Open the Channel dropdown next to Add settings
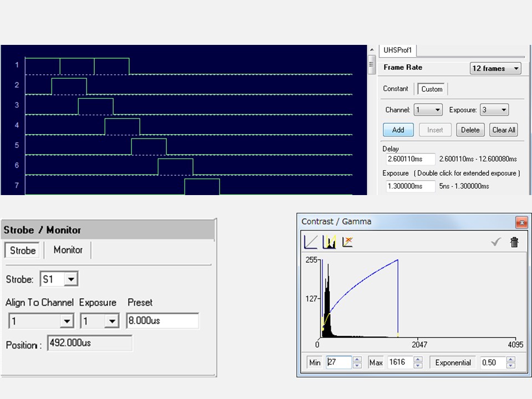532x399 pixels. click(x=428, y=110)
